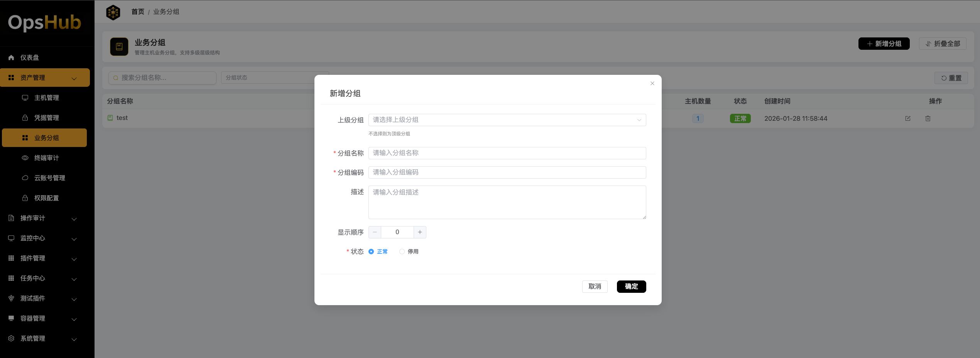
Task: Select 业务分组 in the sidebar menu
Action: pos(44,137)
